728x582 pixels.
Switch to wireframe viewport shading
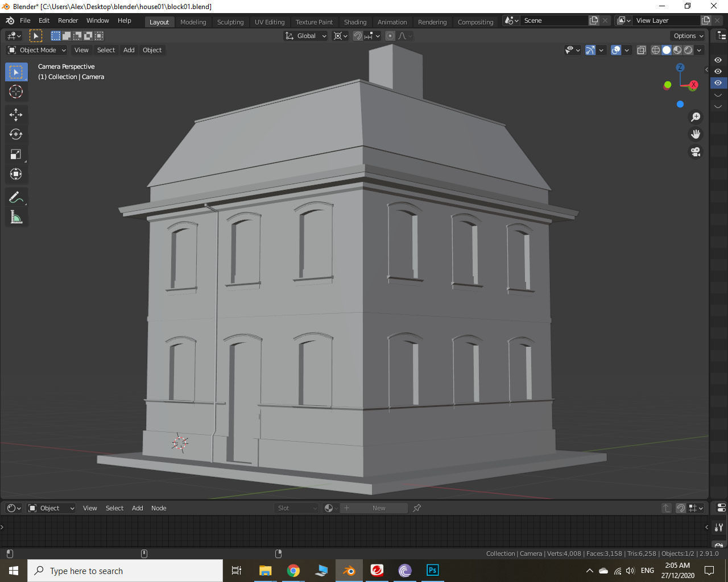click(656, 50)
